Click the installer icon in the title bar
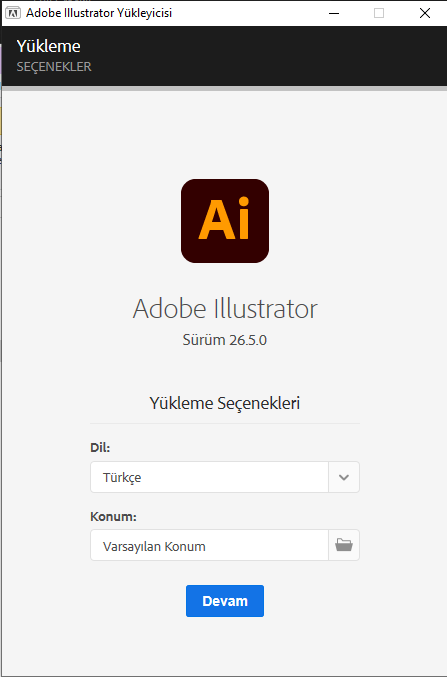Viewport: 447px width, 677px height. tap(13, 13)
